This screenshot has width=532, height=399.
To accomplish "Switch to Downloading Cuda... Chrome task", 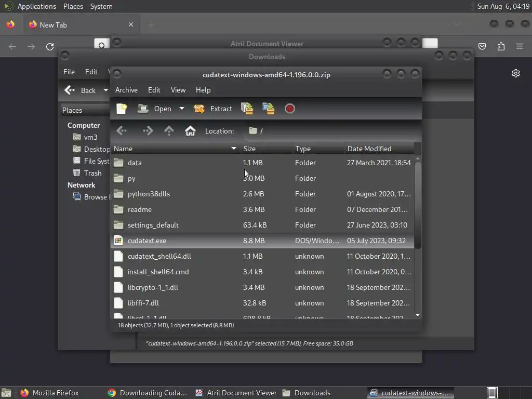I will pyautogui.click(x=147, y=393).
